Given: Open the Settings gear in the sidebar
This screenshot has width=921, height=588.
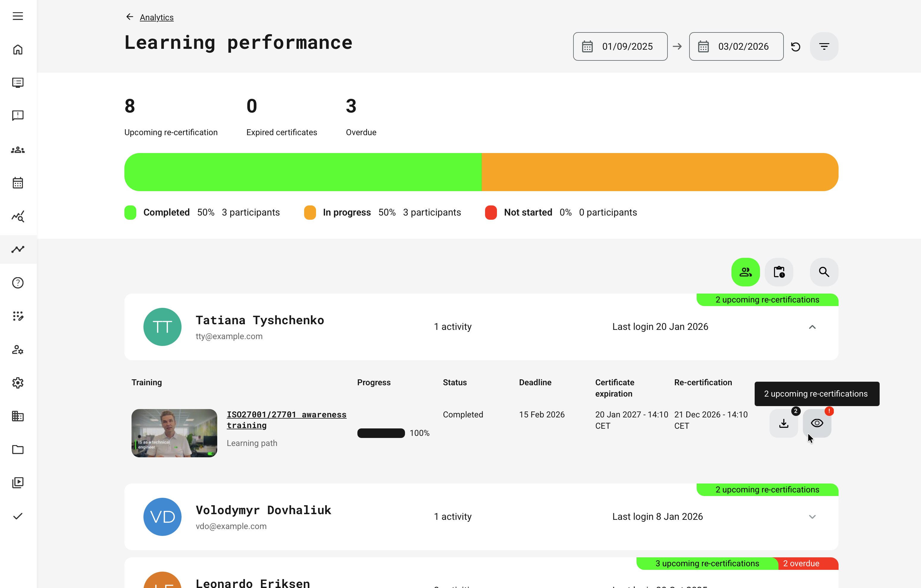Looking at the screenshot, I should tap(18, 383).
